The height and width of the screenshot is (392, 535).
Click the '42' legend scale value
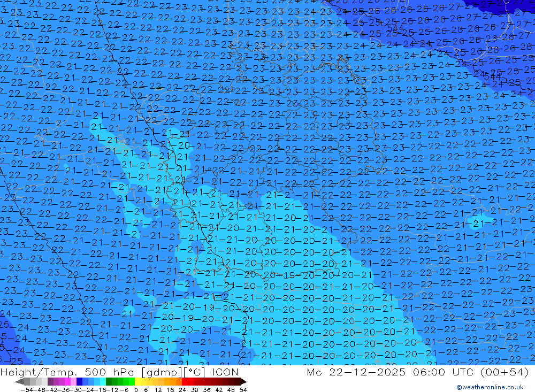[219, 390]
